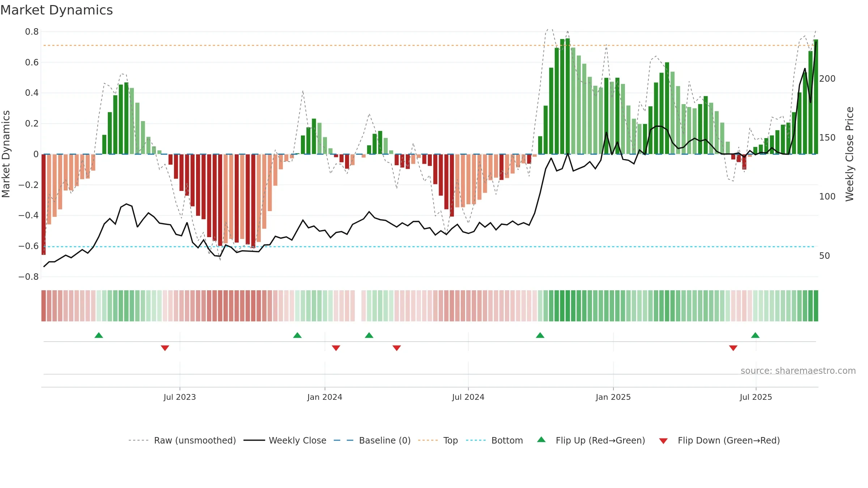
Task: Click the 200 right axis tick label
Action: [827, 79]
